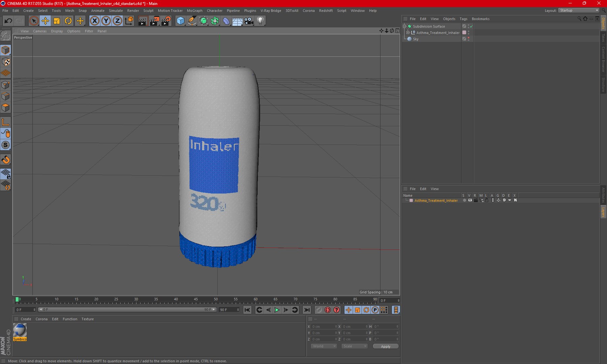Click the Autokeying button in timeline
The image size is (607, 364).
point(327,310)
